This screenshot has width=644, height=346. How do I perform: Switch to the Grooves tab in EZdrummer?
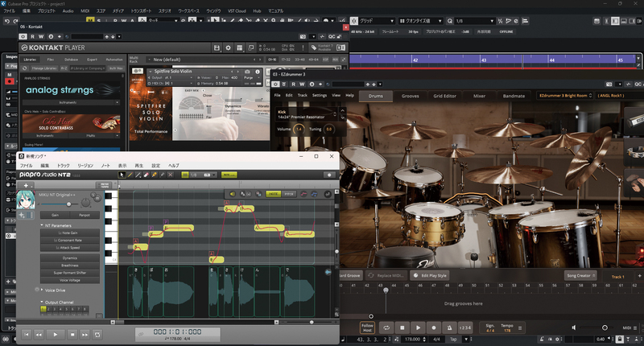(410, 96)
